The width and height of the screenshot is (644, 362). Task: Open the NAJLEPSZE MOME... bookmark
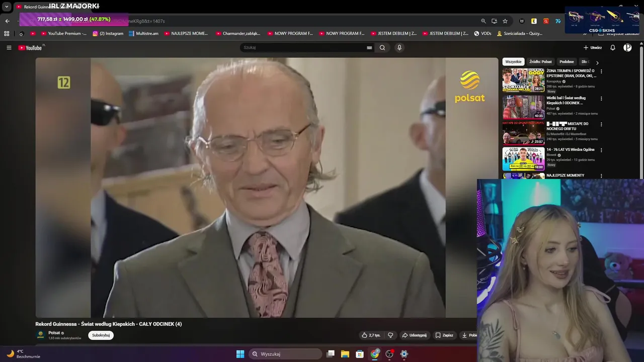pyautogui.click(x=186, y=34)
